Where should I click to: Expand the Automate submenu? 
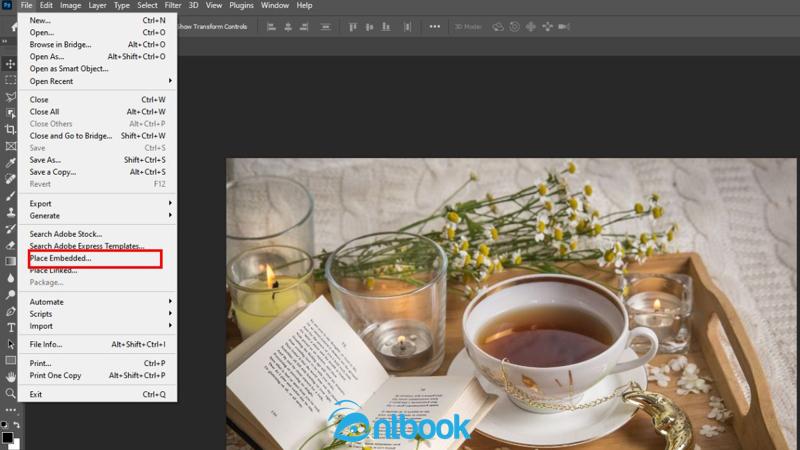coord(97,302)
